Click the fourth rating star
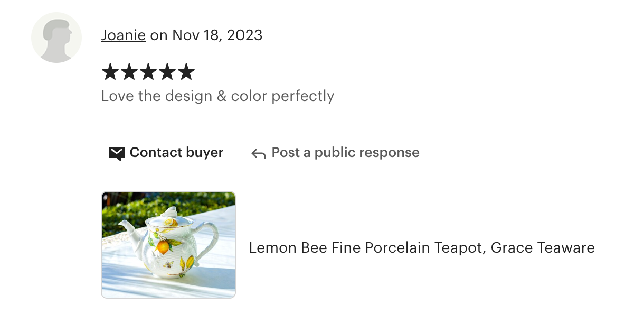644x332 pixels. (167, 72)
